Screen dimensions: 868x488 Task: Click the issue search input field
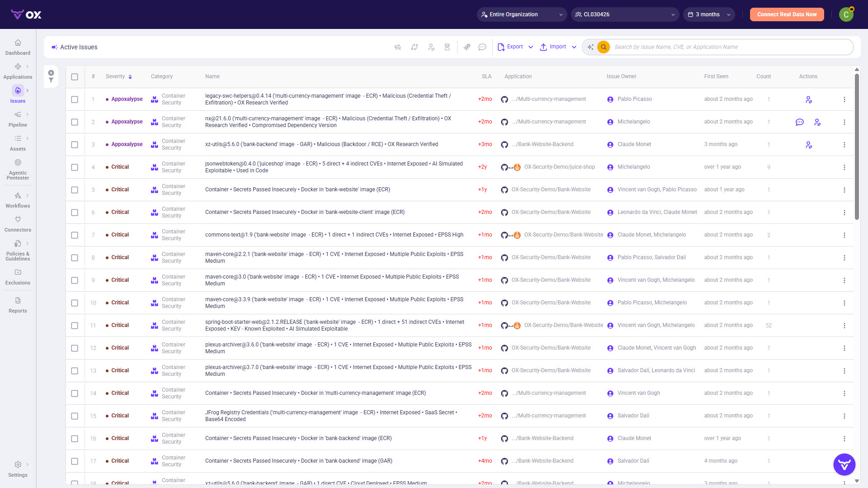(x=730, y=47)
